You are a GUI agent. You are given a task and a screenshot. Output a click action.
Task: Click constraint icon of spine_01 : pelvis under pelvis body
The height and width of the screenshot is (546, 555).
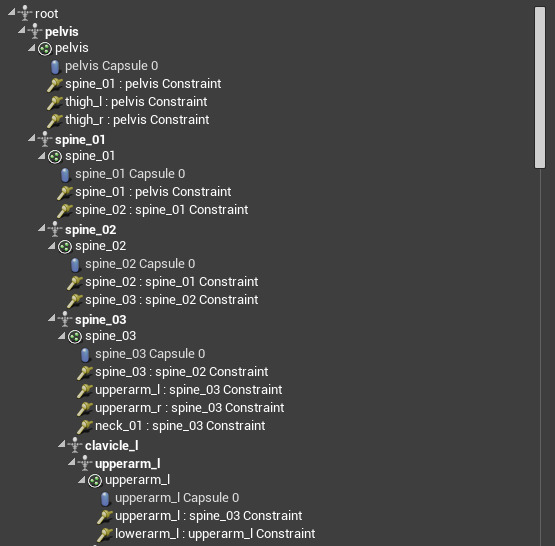[x=55, y=84]
